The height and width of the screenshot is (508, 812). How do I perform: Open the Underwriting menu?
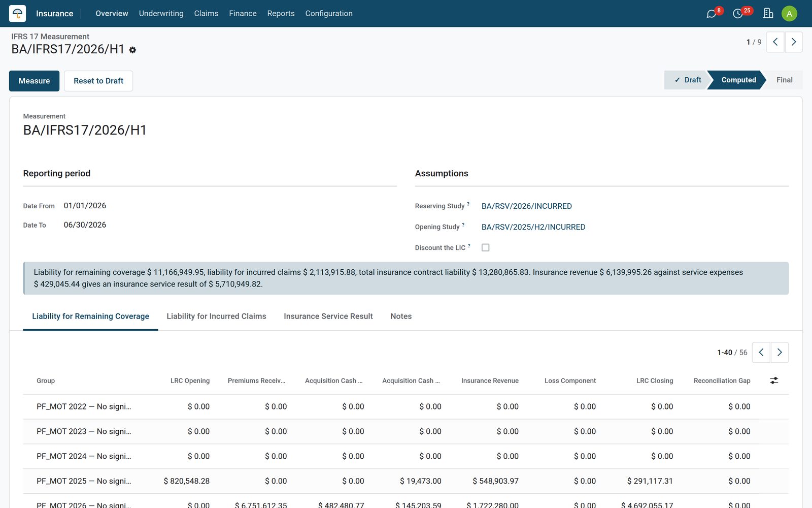(161, 13)
